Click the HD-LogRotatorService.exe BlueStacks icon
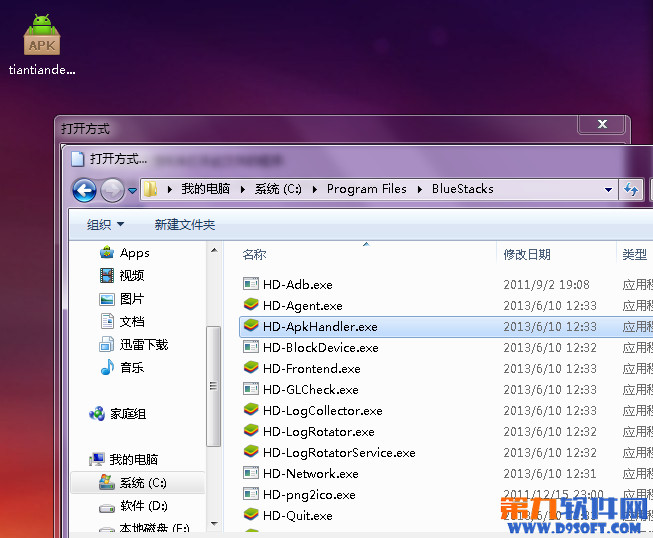The height and width of the screenshot is (538, 653). click(x=251, y=452)
